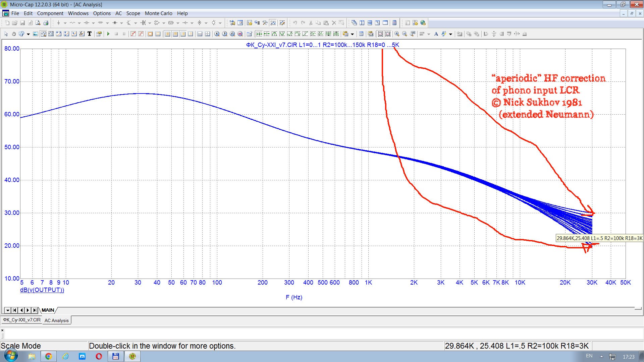The image size is (644, 362).
Task: Toggle the Scale Mode toolbar button
Action: [43, 34]
